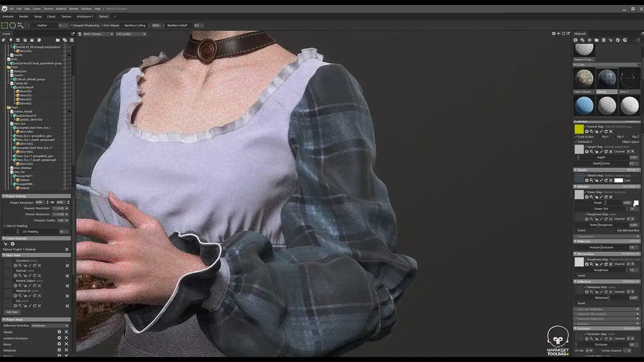Open the Full Quality dropdown
The height and width of the screenshot is (362, 644).
click(130, 34)
